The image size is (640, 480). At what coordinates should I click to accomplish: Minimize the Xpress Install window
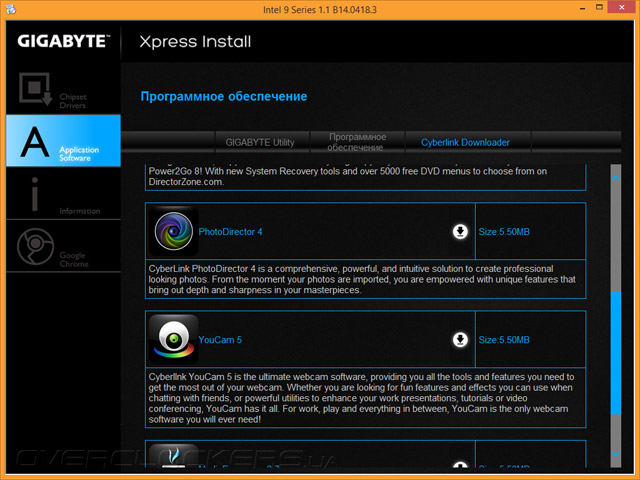click(582, 8)
